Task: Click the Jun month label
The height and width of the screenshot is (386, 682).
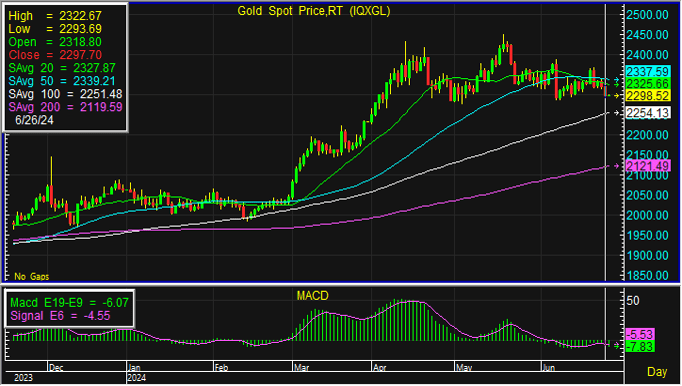Action: point(549,368)
